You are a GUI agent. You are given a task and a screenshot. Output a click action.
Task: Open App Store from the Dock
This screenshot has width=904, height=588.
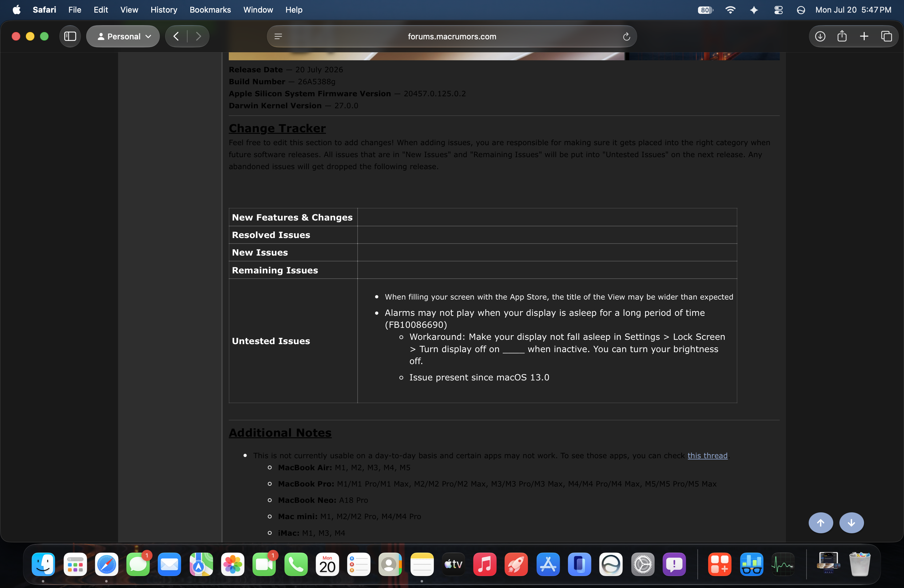point(548,564)
